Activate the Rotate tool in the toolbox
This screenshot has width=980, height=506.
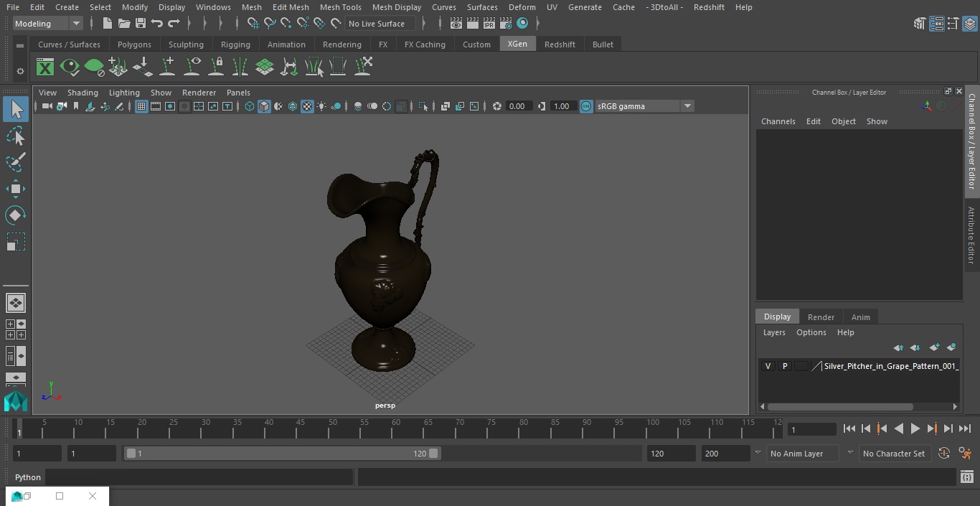click(16, 215)
